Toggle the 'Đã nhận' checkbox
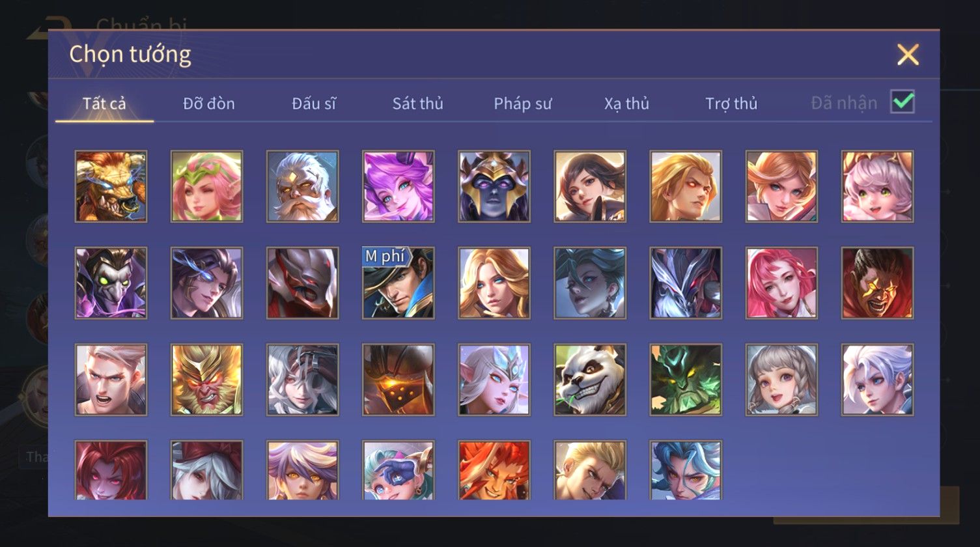The height and width of the screenshot is (547, 980). point(903,102)
